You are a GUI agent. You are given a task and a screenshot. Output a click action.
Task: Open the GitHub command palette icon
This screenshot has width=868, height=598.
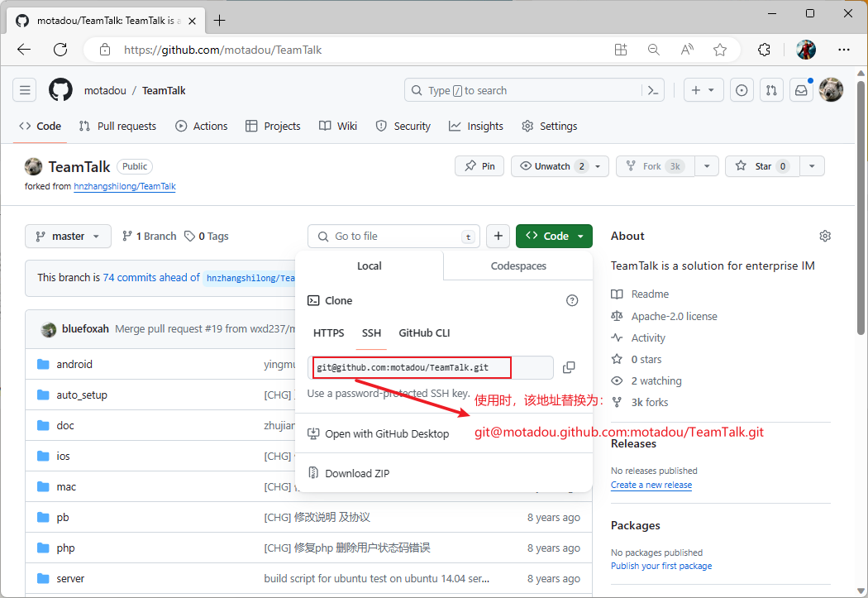[653, 91]
